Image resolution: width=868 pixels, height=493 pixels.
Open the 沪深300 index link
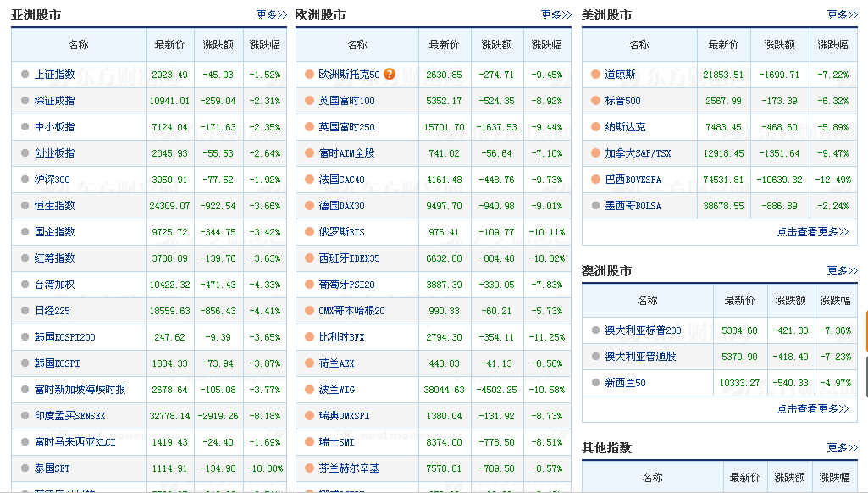(x=52, y=180)
